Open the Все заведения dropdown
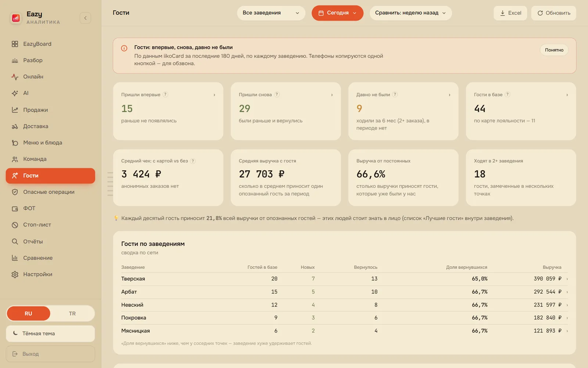Viewport: 588px width, 368px height. pos(271,13)
